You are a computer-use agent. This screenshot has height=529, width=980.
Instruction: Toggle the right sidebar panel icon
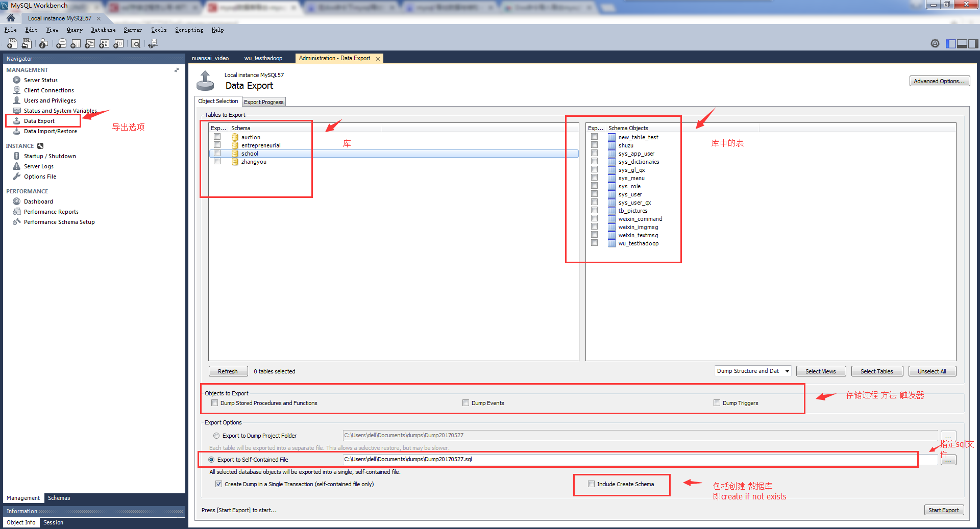coord(973,44)
